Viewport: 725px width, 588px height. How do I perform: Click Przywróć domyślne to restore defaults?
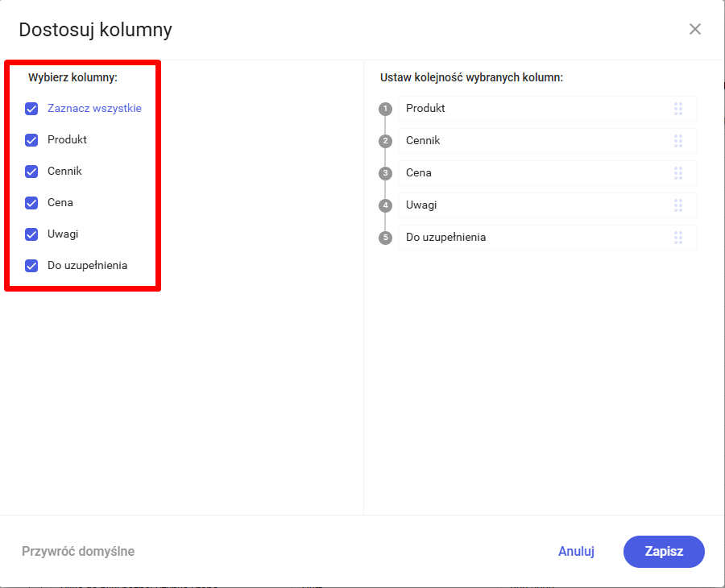click(78, 552)
